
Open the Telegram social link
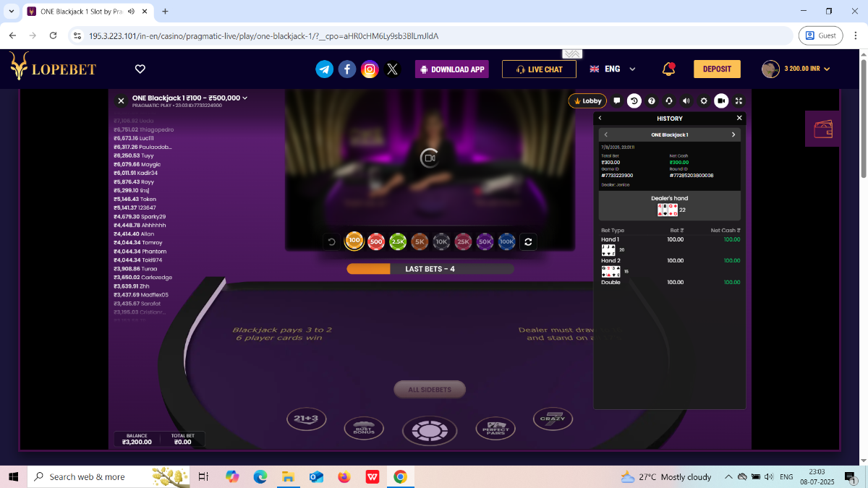pos(325,69)
